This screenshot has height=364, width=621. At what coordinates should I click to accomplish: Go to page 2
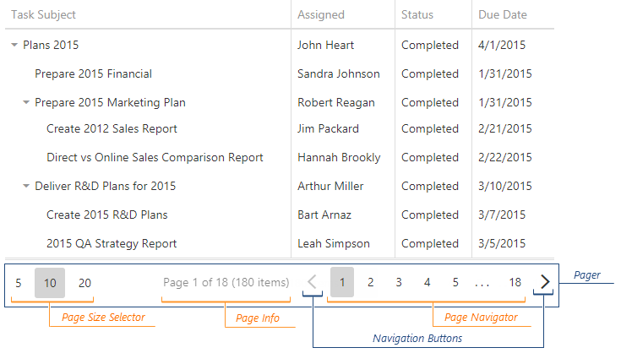(370, 282)
